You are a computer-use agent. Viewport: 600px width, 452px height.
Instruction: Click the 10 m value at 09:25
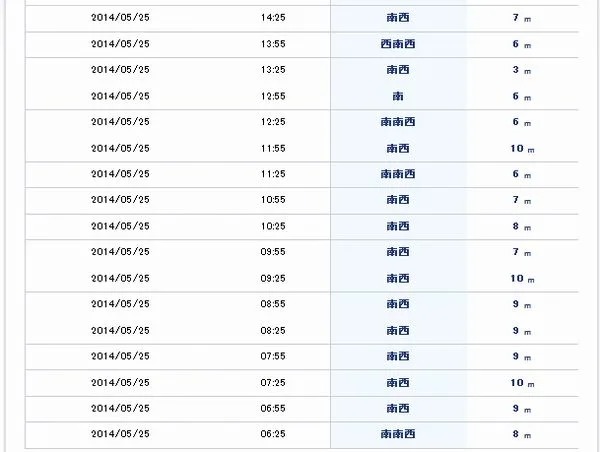522,279
